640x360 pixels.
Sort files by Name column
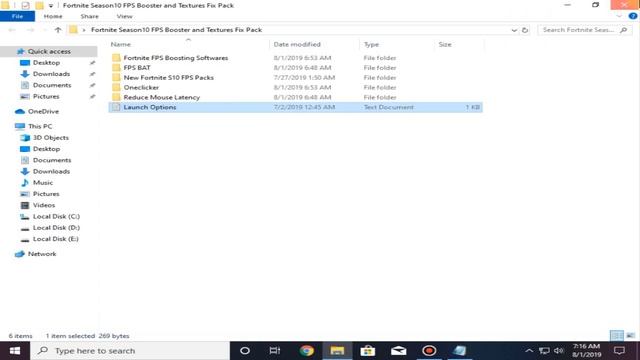(x=121, y=44)
